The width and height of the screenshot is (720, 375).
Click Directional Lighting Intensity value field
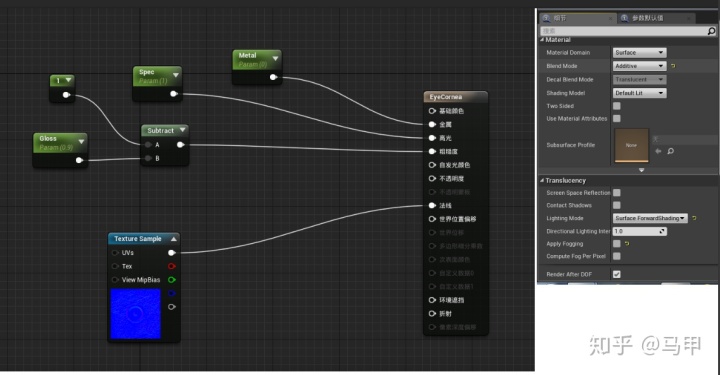[639, 231]
